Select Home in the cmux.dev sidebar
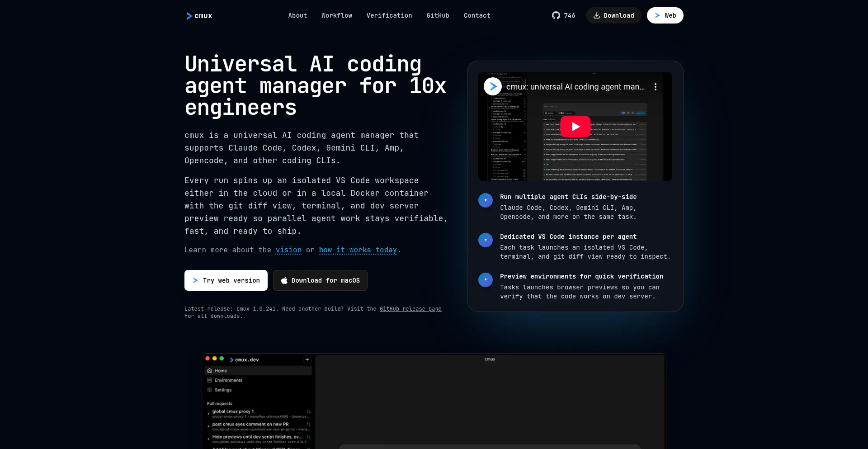 pos(220,371)
